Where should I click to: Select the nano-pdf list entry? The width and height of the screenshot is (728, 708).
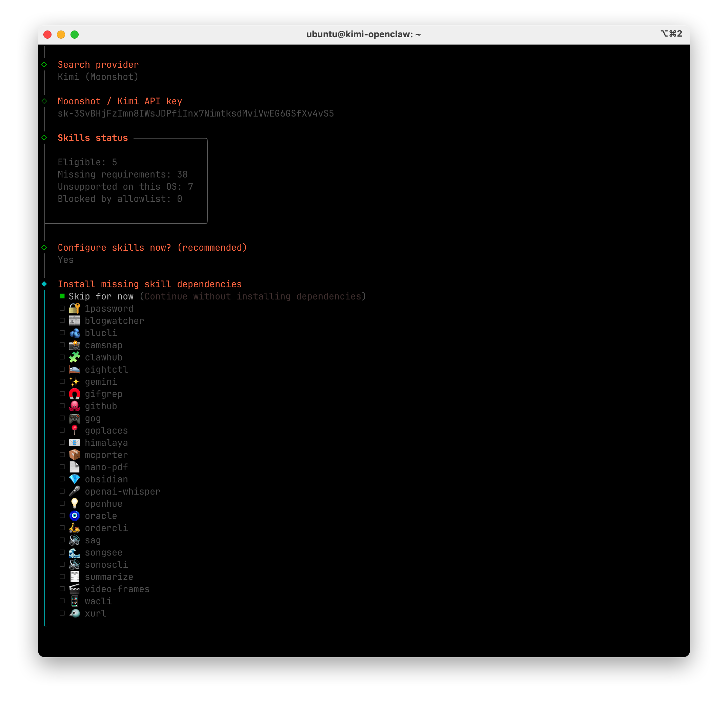(106, 467)
